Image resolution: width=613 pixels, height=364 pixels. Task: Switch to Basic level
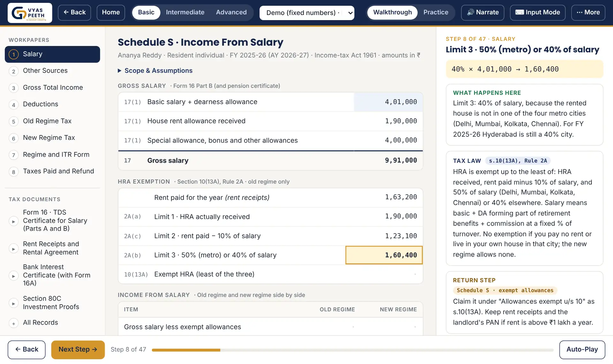coord(146,12)
